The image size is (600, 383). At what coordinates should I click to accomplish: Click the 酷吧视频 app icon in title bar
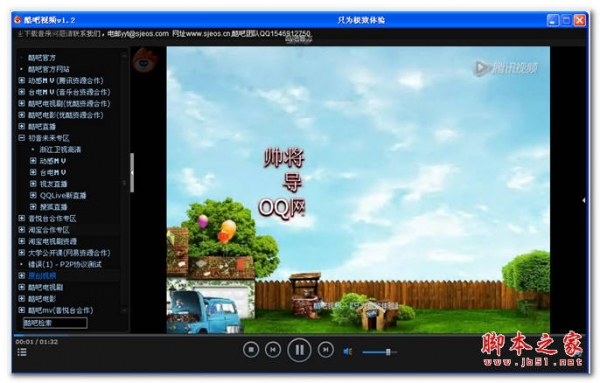18,20
